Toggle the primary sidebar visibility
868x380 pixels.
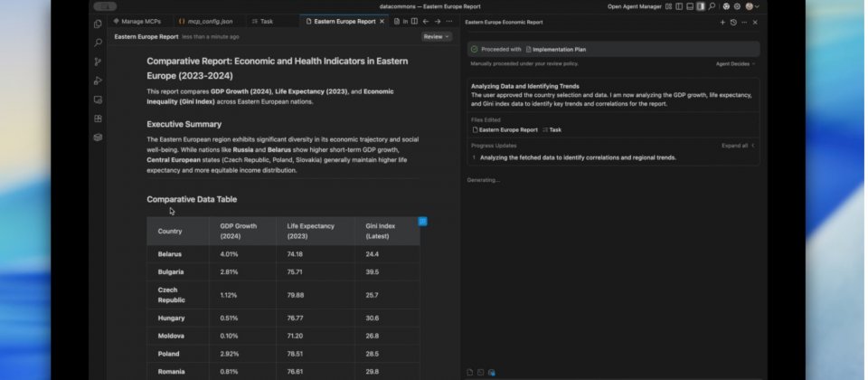[678, 6]
